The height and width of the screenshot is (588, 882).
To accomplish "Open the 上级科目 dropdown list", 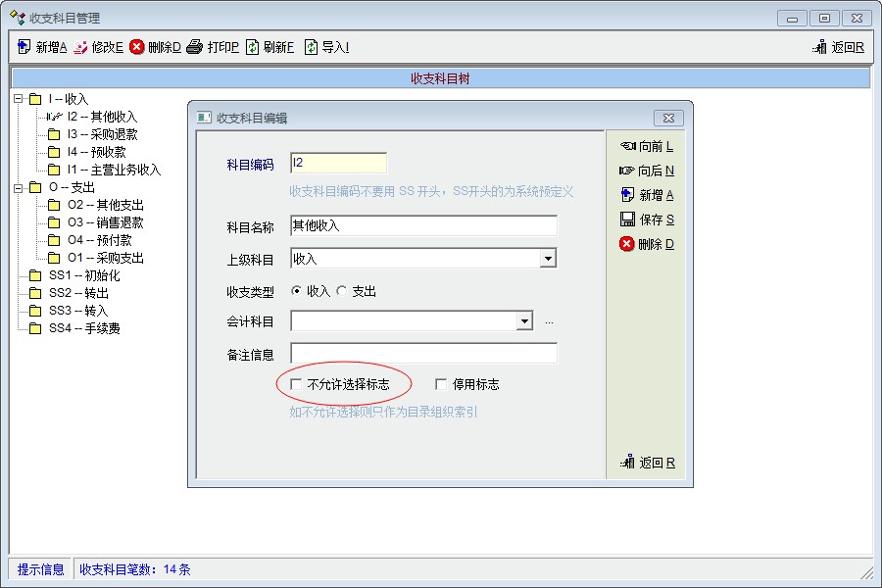I will click(548, 259).
